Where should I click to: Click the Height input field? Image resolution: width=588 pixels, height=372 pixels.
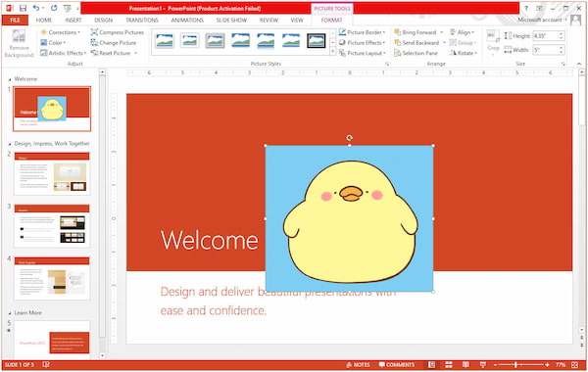point(546,36)
